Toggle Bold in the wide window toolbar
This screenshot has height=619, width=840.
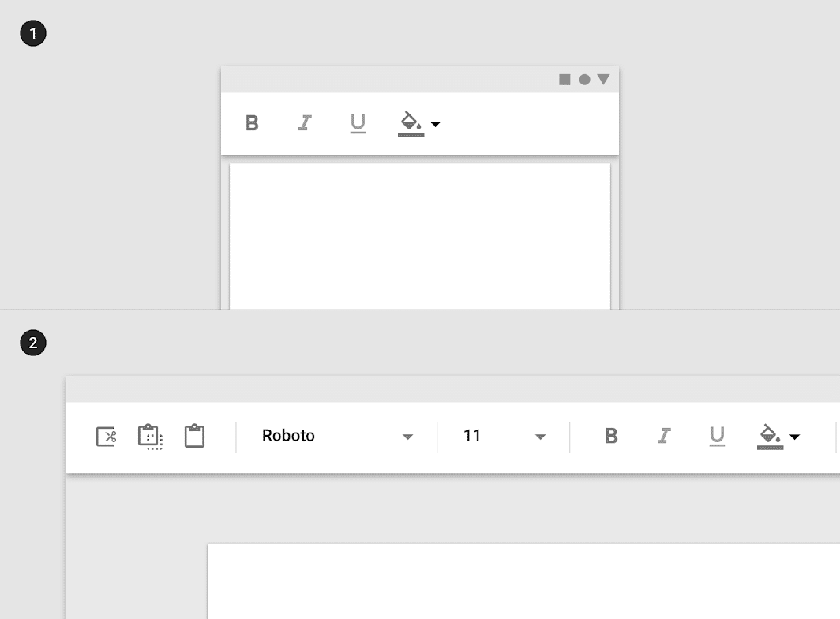[611, 436]
